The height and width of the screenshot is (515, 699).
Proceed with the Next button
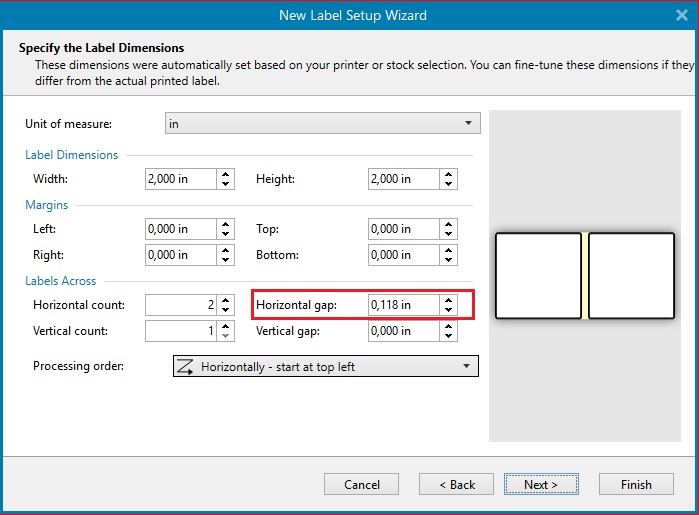(x=541, y=485)
